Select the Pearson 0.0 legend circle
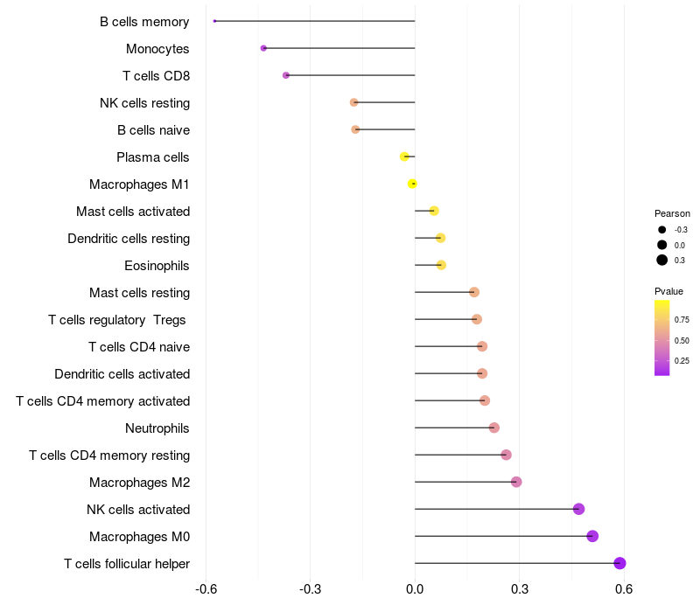The width and height of the screenshot is (700, 612). coord(662,245)
